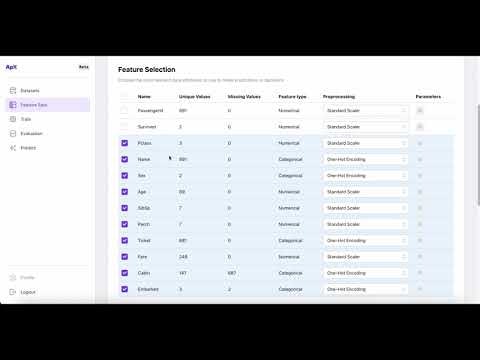Open Parch Standard Scaler dropdown
480x360 pixels.
[x=366, y=224]
